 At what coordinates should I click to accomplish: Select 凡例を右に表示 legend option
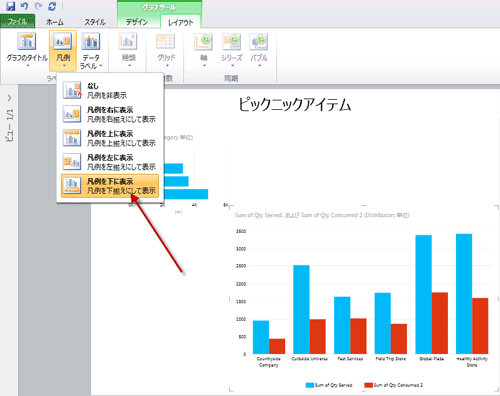pos(110,114)
